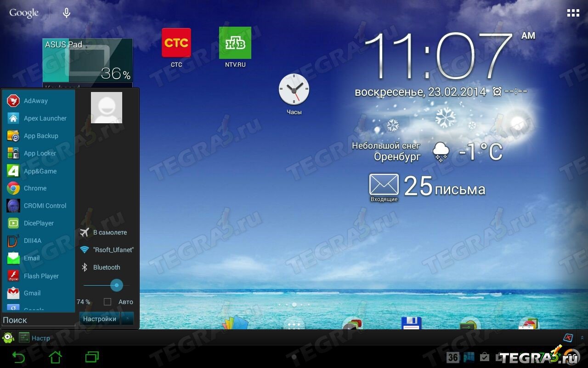
Task: Toggle Bluetooth in the start menu
Action: click(101, 267)
